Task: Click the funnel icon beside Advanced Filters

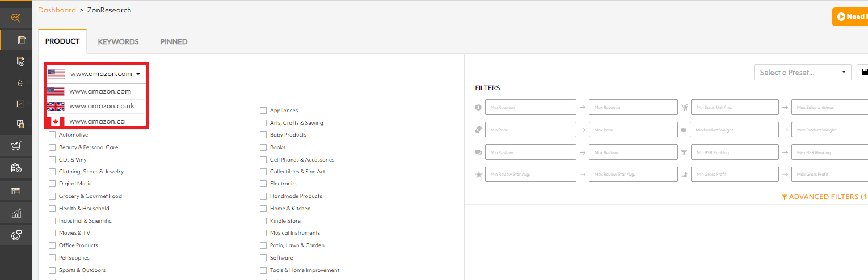Action: coord(784,197)
